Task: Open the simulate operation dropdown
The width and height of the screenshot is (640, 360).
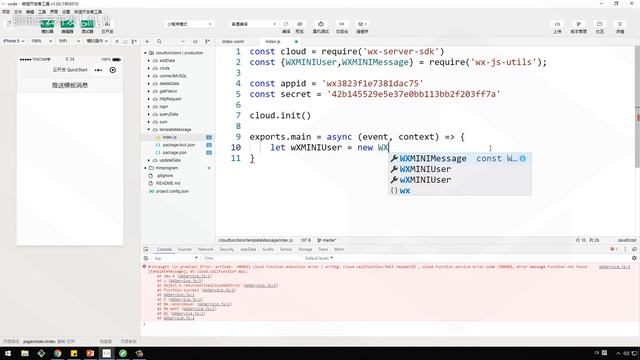Action: 97,41
